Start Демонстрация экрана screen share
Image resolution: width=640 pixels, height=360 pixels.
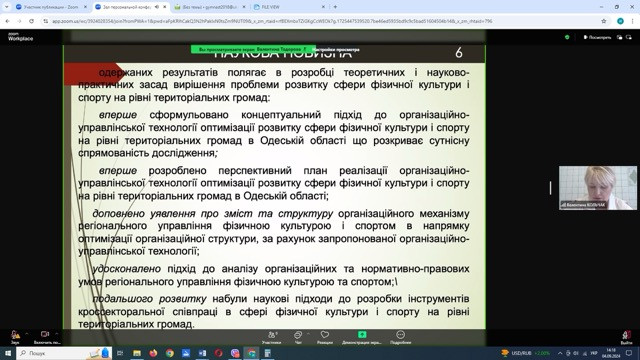[362, 338]
